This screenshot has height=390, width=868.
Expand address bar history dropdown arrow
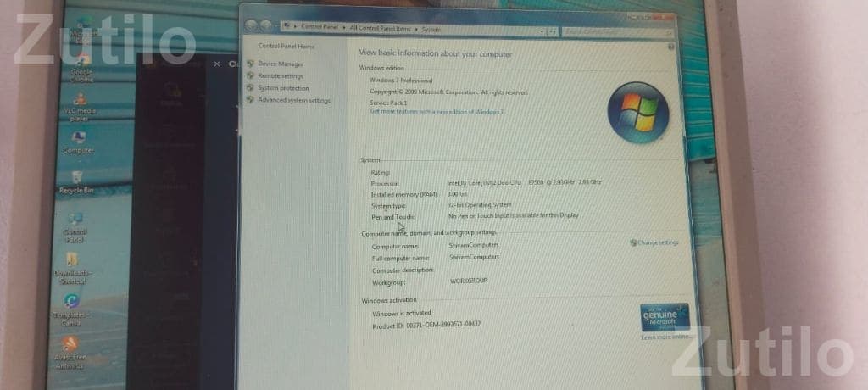[x=542, y=31]
